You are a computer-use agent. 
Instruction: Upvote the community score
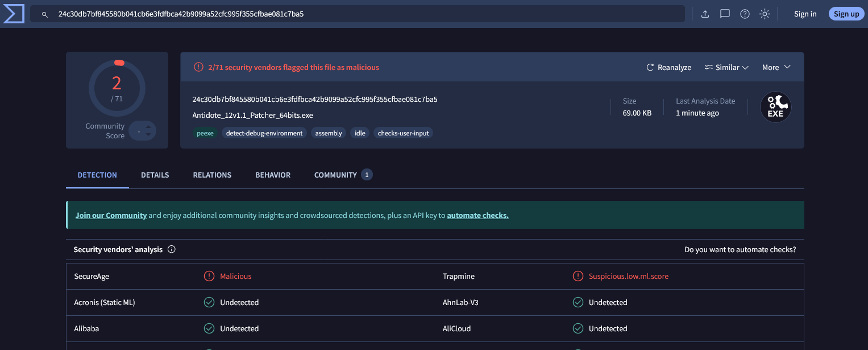pos(148,127)
